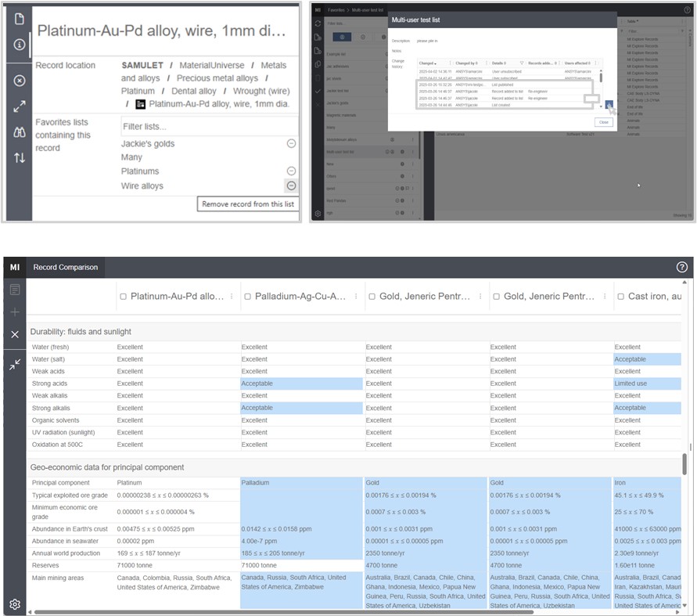Remove record from Jackie's golds list
Image resolution: width=697 pixels, height=616 pixels.
(291, 144)
